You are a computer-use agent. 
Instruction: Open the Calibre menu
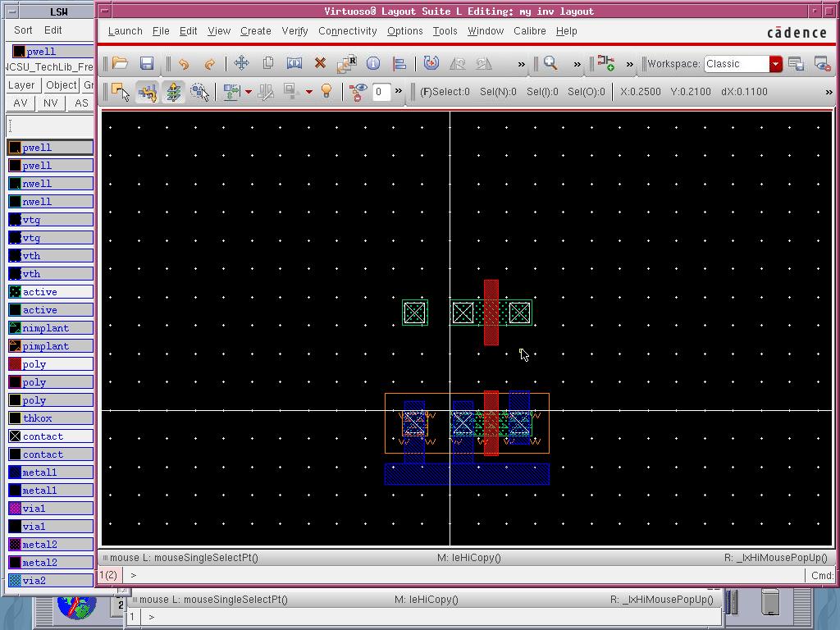tap(530, 31)
